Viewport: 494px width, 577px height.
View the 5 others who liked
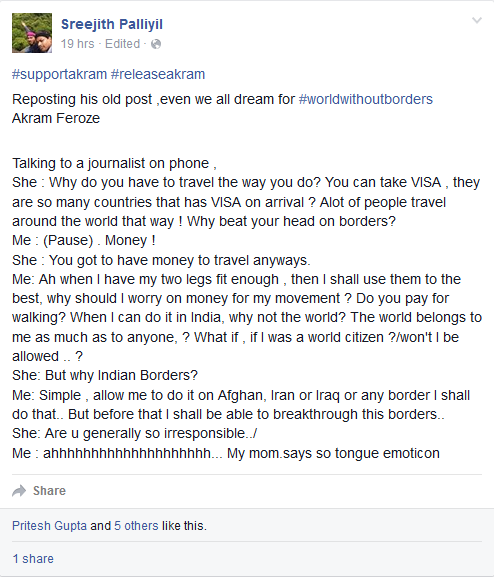point(136,525)
